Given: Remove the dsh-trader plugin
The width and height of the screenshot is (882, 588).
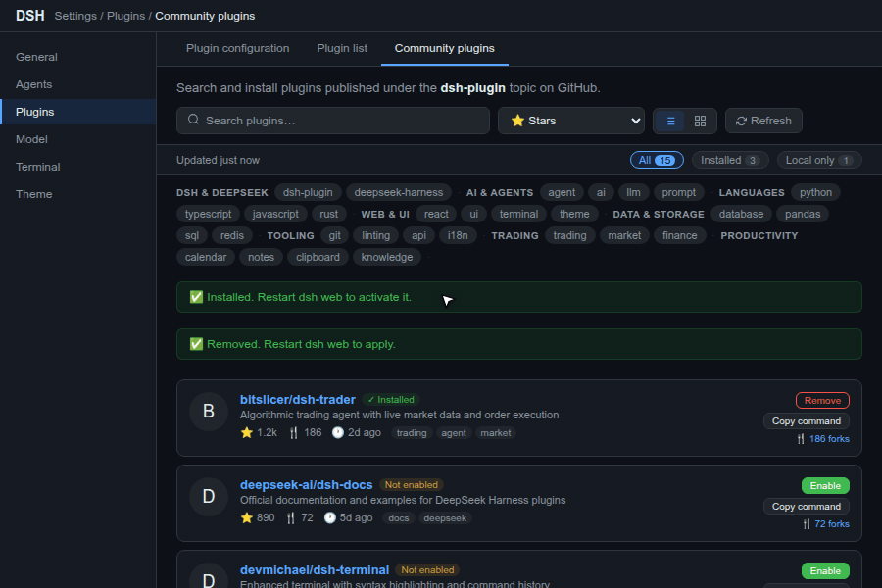Looking at the screenshot, I should pyautogui.click(x=822, y=401).
